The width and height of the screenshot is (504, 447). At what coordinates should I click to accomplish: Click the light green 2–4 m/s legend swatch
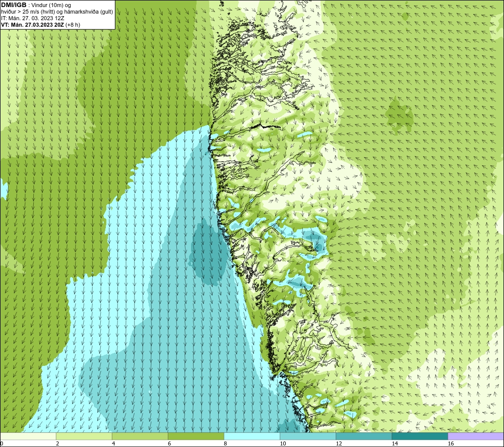(84, 436)
